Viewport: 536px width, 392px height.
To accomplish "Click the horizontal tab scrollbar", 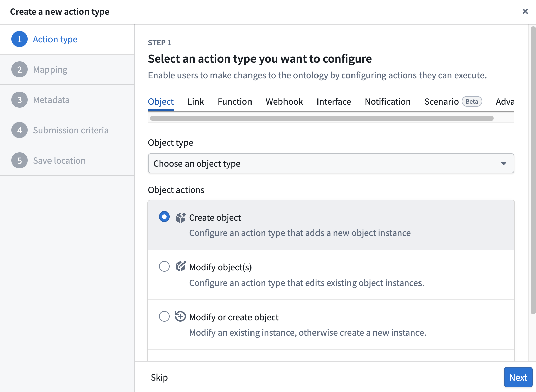I will (322, 118).
